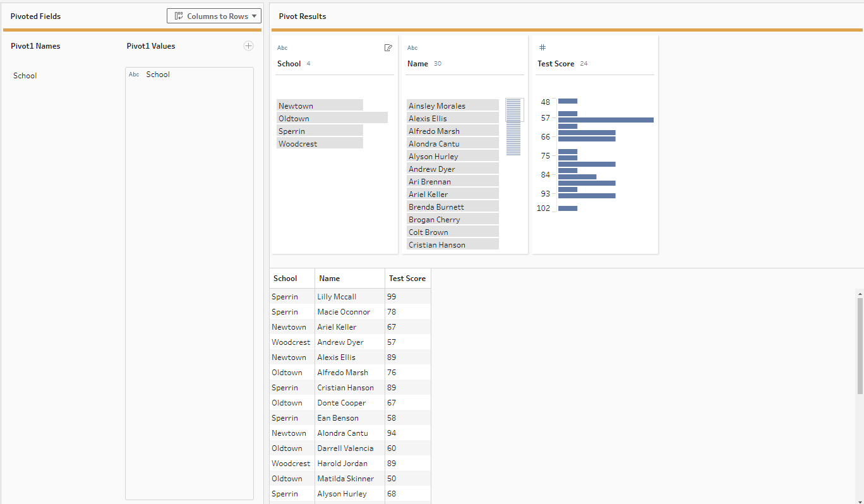Screen dimensions: 864x504
Task: Click the # data type icon above Test Score
Action: 541,48
